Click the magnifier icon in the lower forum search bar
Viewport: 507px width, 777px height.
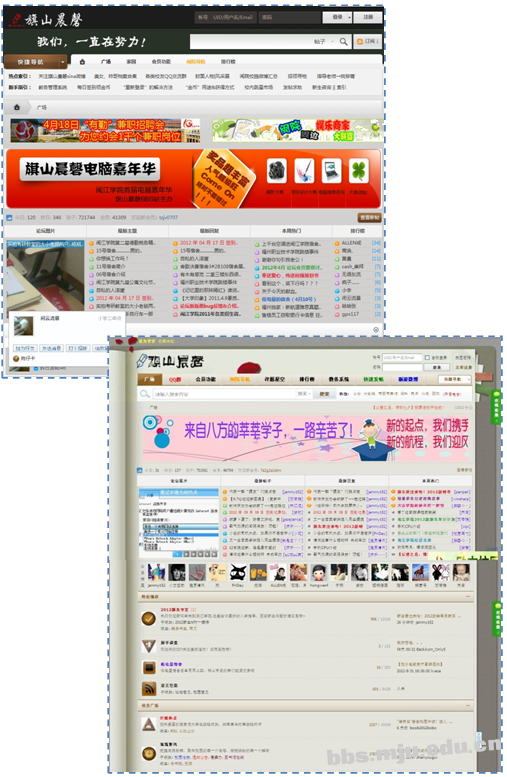(145, 394)
